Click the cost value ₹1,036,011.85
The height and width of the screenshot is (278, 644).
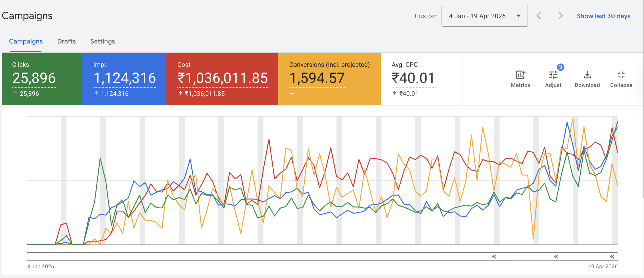coord(223,78)
